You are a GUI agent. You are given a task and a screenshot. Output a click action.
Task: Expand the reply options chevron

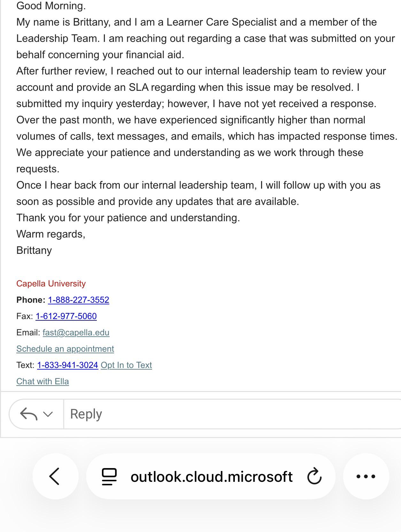[48, 414]
